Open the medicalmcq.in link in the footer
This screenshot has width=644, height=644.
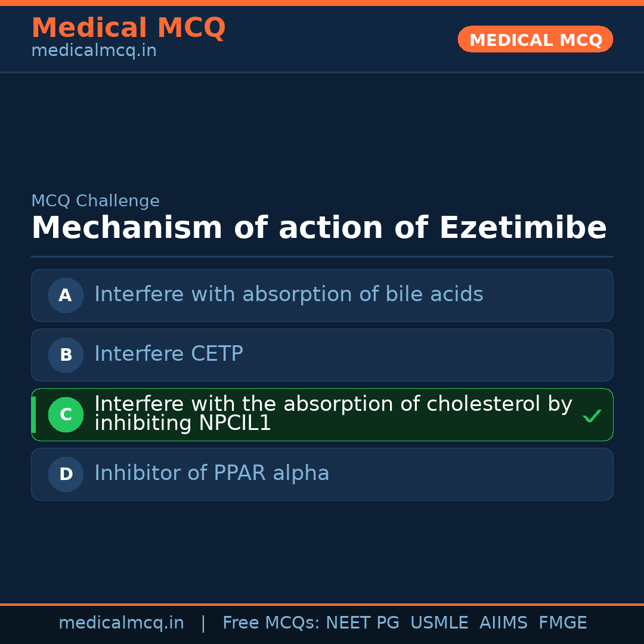coord(121,623)
